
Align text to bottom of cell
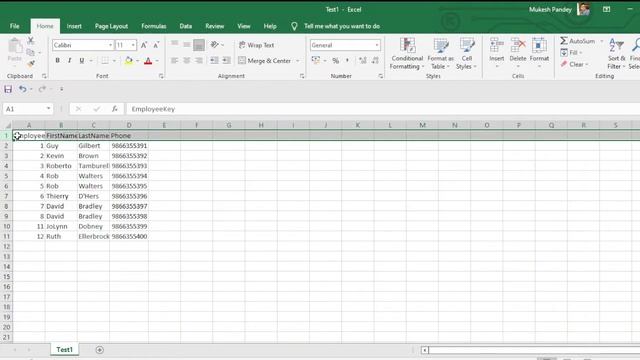[x=199, y=44]
